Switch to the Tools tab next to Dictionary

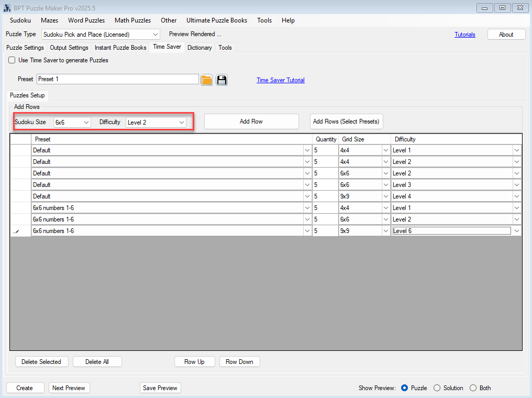coord(225,48)
